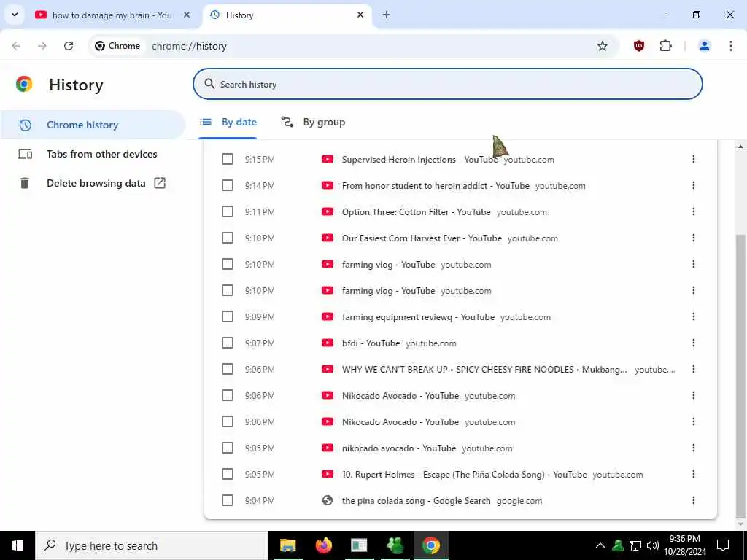Open 10. Rupert Holmes - Escape link
This screenshot has width=747, height=560.
[464, 475]
